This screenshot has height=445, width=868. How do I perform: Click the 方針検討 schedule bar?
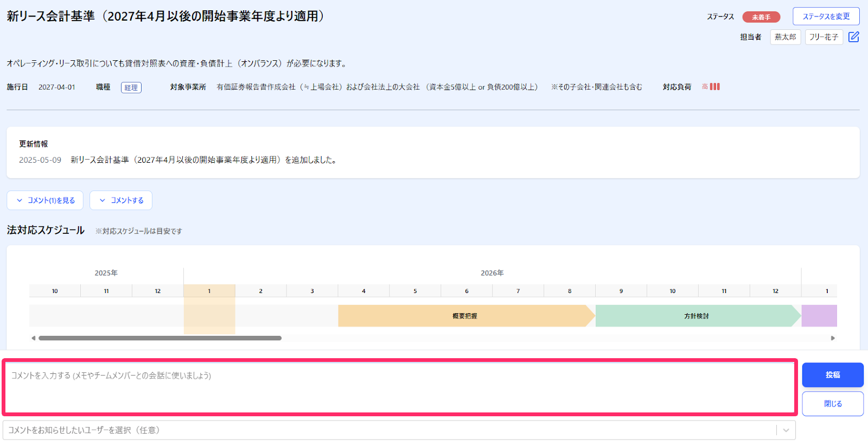698,316
